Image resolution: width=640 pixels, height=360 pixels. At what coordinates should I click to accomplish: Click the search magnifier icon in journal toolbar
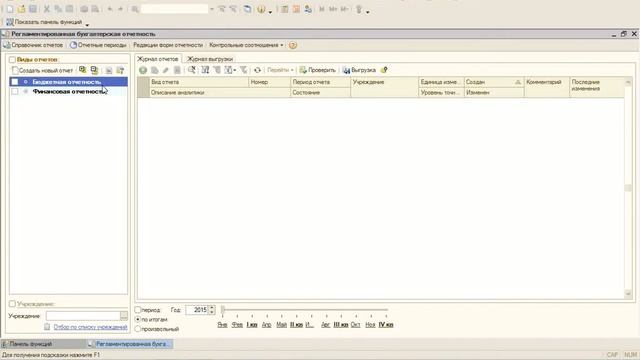191,70
